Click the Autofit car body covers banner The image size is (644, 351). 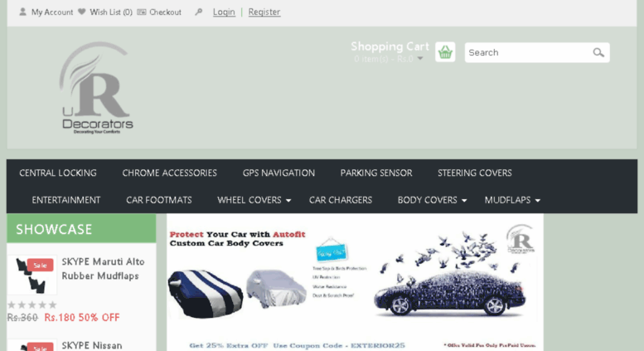[x=355, y=282]
